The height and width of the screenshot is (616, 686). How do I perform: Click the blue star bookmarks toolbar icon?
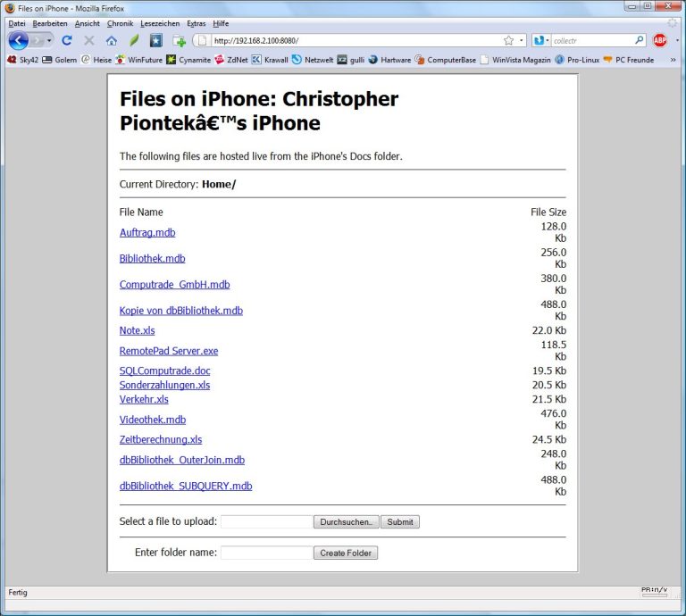(x=156, y=41)
